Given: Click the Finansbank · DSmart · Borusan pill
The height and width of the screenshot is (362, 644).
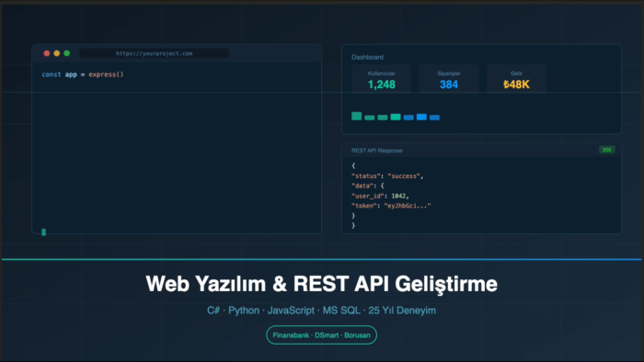Looking at the screenshot, I should tap(322, 335).
